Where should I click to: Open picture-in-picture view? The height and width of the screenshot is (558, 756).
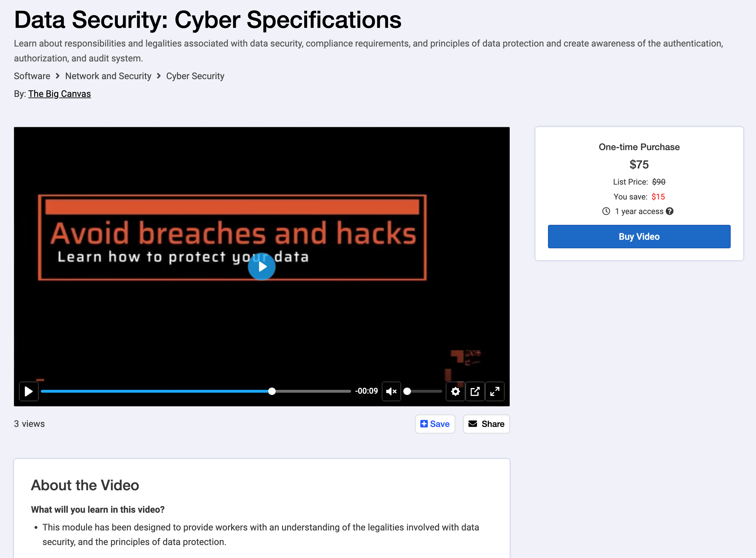[x=476, y=390]
